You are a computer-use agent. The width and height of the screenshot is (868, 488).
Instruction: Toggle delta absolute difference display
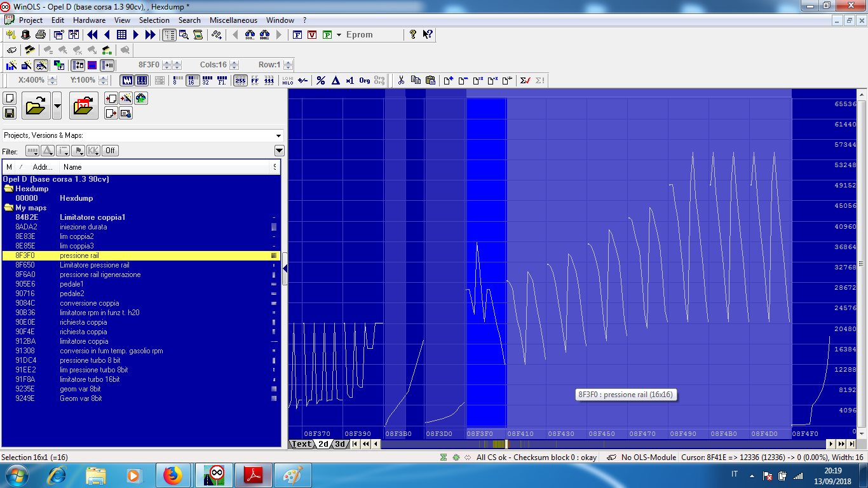click(x=336, y=81)
